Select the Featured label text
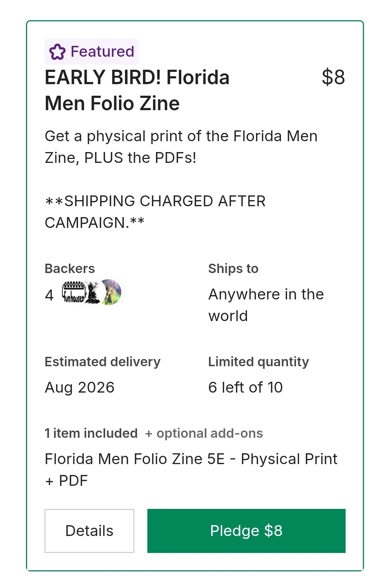Viewport: 390px width, 588px height. (x=102, y=52)
